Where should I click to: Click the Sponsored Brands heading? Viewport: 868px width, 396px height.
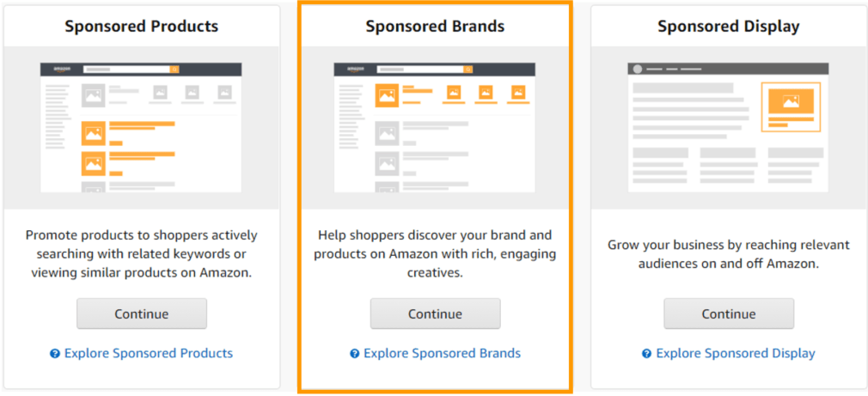point(435,27)
